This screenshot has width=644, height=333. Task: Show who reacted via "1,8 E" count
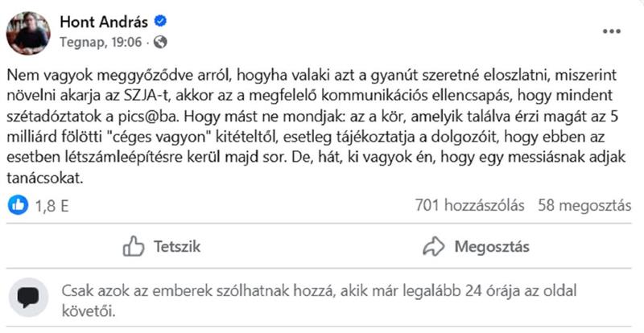point(51,206)
